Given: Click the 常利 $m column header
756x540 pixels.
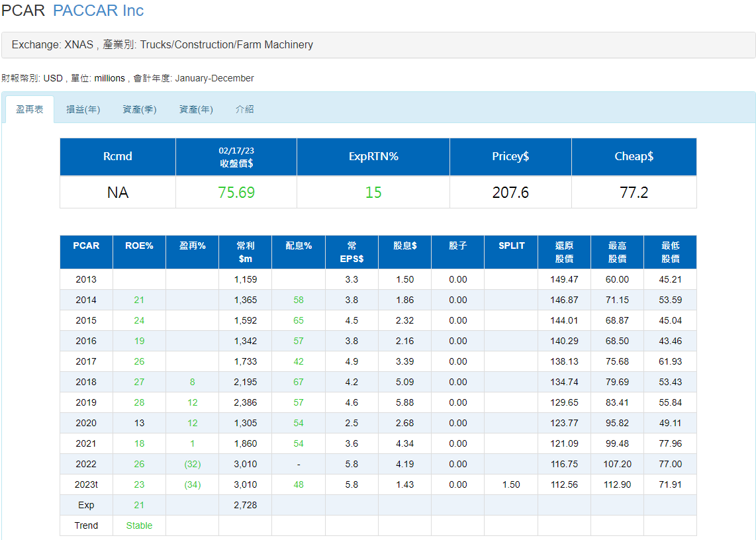Looking at the screenshot, I should [x=246, y=251].
